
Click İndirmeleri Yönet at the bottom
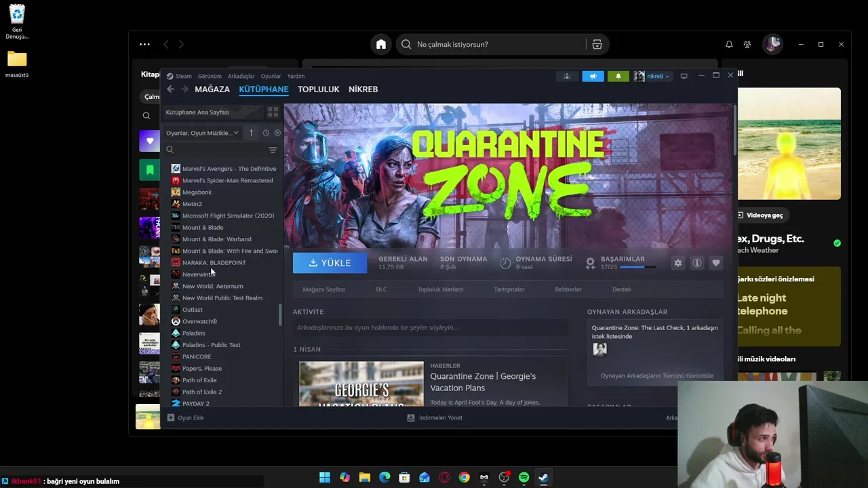tap(435, 418)
